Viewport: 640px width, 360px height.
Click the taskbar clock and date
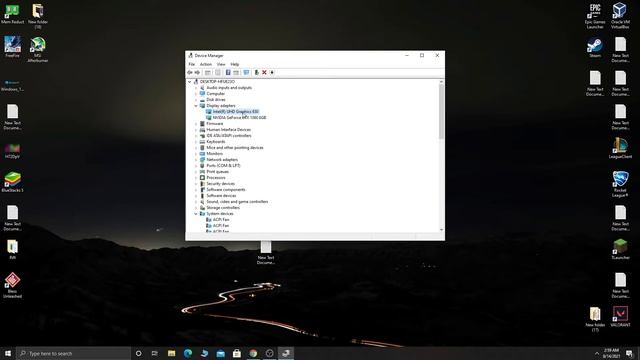point(611,353)
